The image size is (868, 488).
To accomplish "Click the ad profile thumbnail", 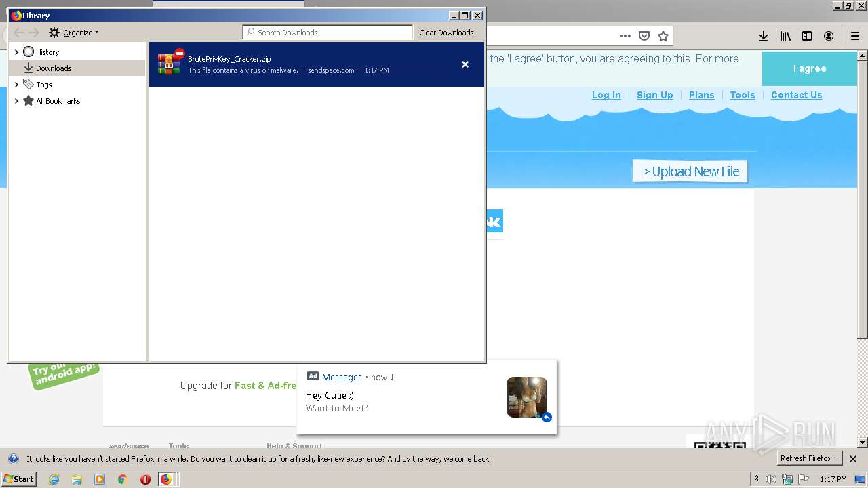I will [527, 397].
